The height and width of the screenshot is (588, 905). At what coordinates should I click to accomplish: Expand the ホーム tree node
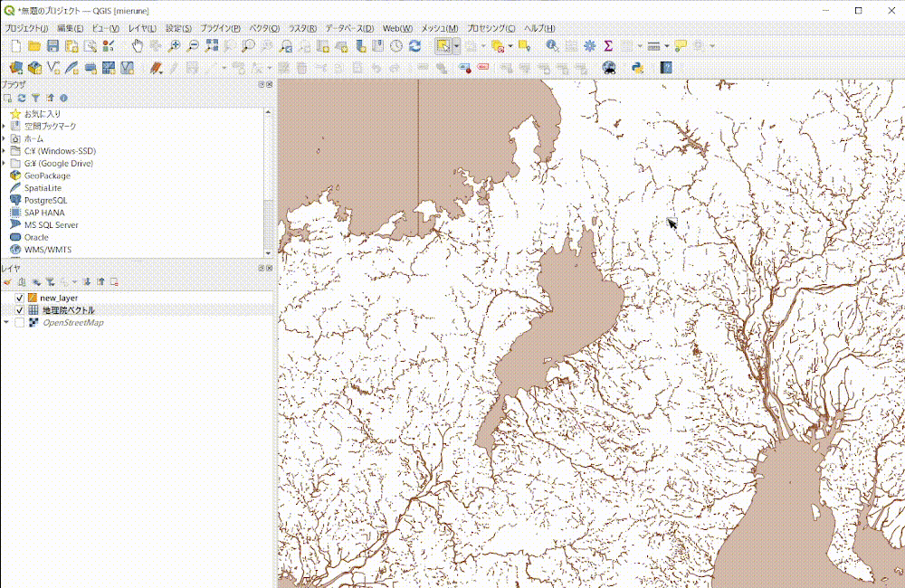[4, 138]
